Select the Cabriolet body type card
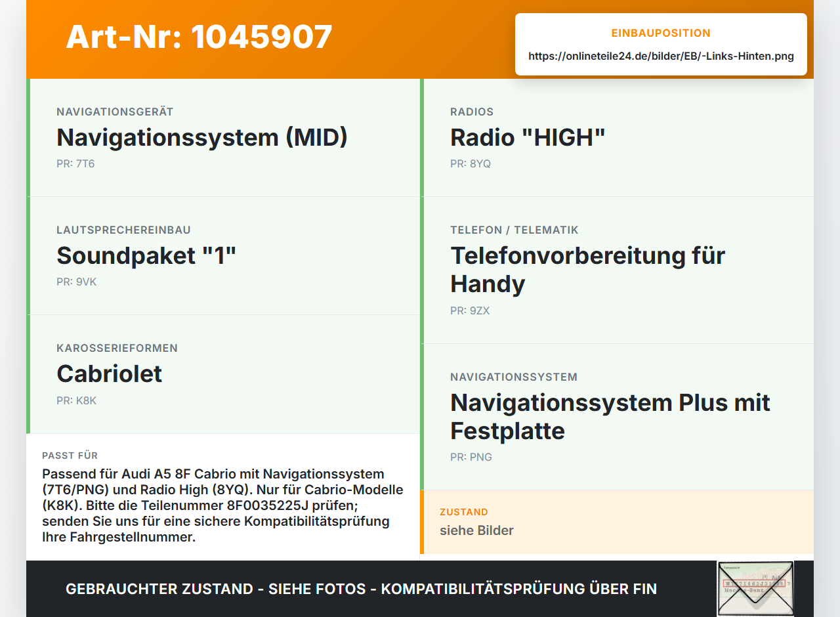 tap(223, 374)
